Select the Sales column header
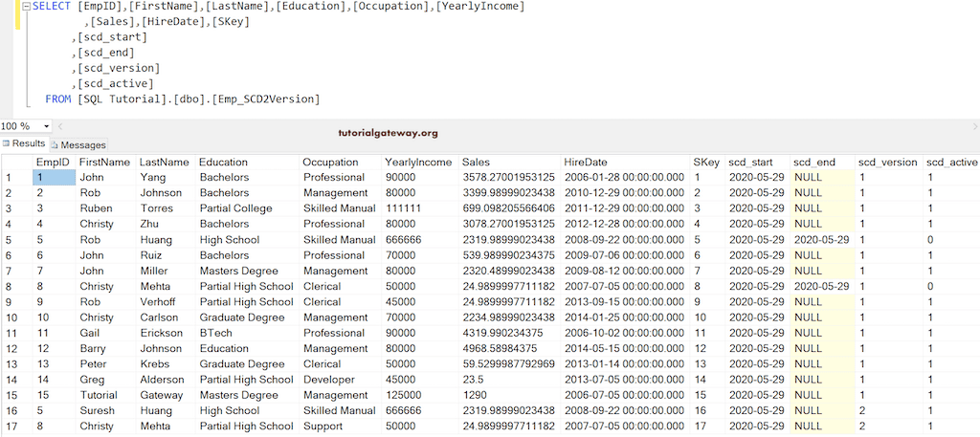This screenshot has height=437, width=980. pos(509,163)
